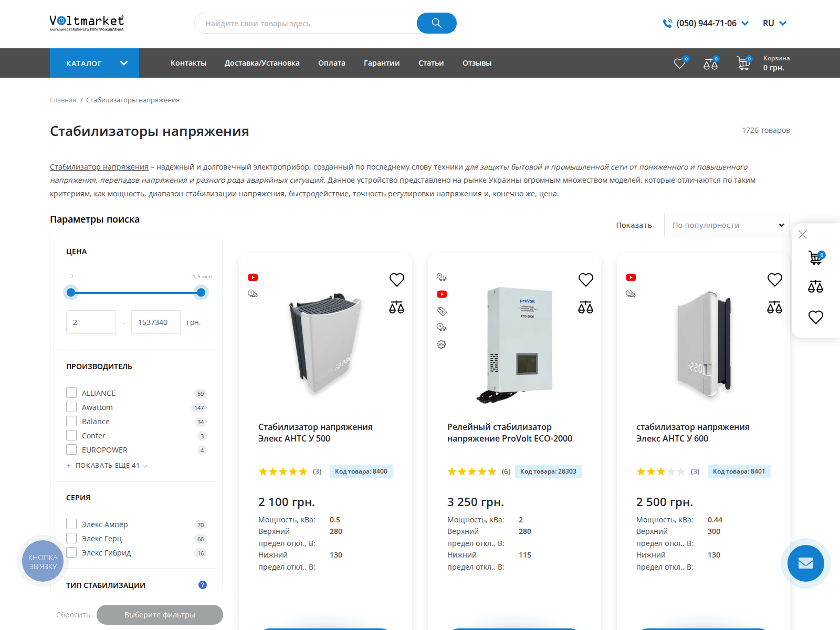The image size is (840, 630).
Task: Open phone numbers dropdown arrow
Action: [x=745, y=23]
